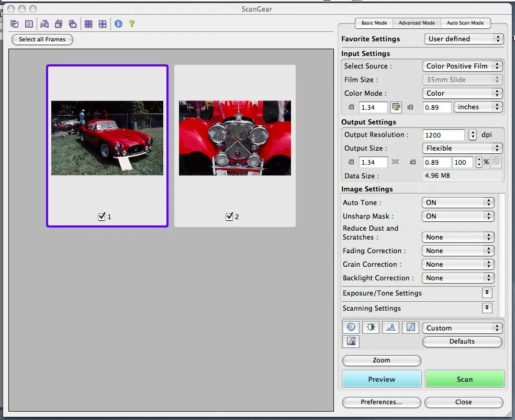
Task: Toggle the aspect ratio lock button
Action: [396, 107]
